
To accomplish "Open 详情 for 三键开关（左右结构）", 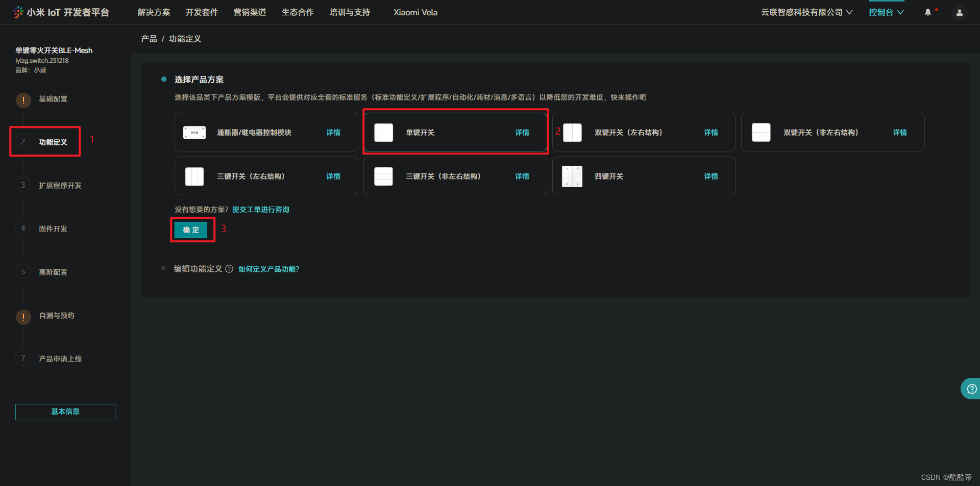I will pyautogui.click(x=333, y=176).
